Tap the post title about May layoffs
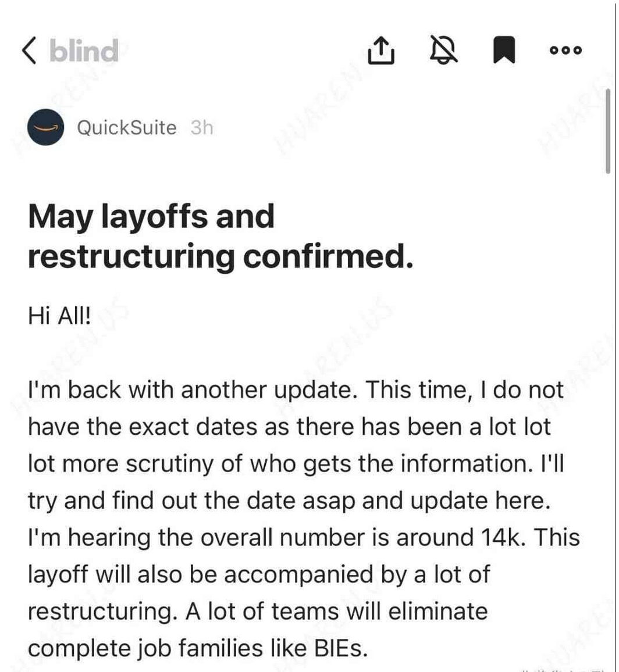Viewport: 619px width, 672px height. [220, 237]
